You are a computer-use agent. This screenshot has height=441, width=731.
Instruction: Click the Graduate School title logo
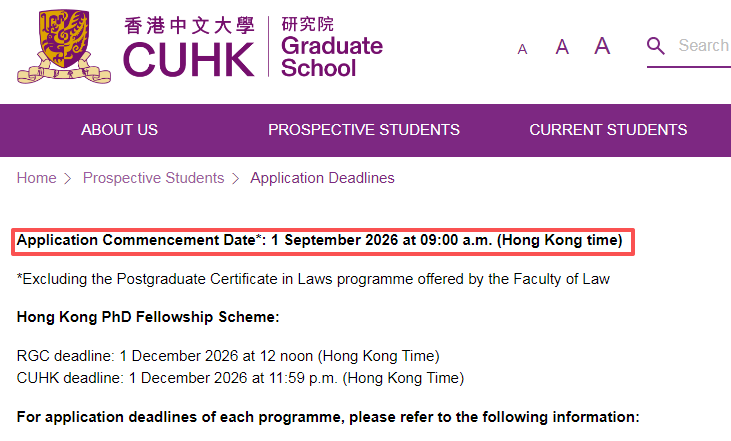pos(332,57)
